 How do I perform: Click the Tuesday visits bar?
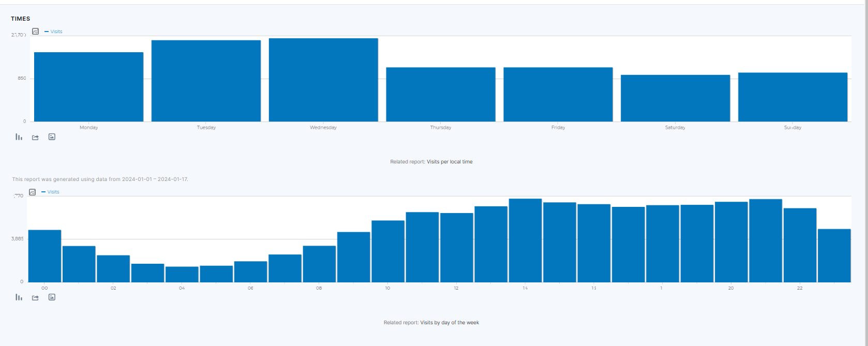pyautogui.click(x=206, y=81)
